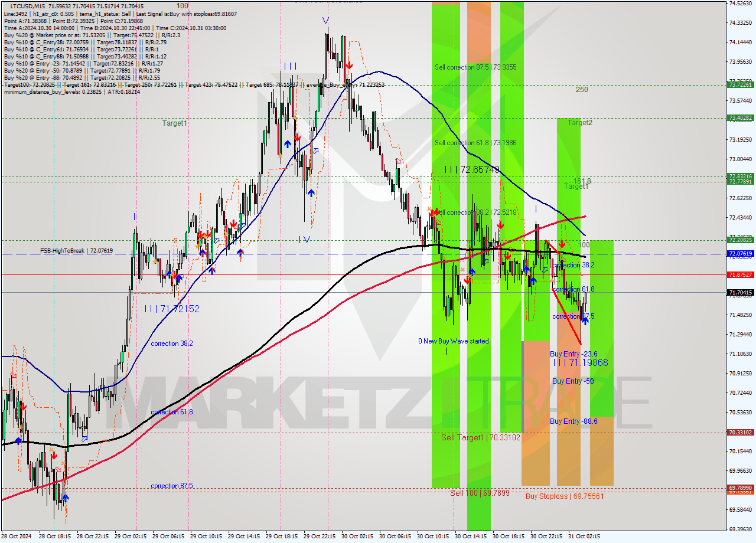Select 'Sell Target1 | 70.33102' label
Viewport: 756px width, 543px height.
click(x=481, y=437)
